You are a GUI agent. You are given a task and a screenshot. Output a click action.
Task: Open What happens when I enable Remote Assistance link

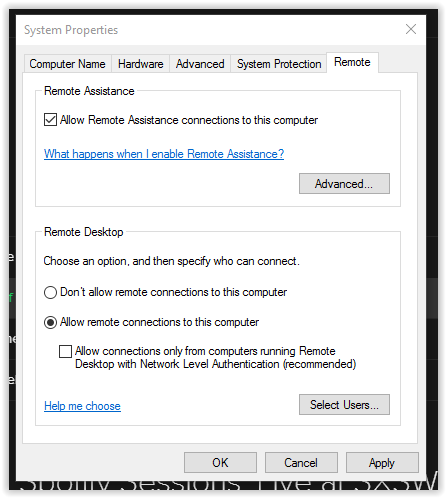coord(164,154)
